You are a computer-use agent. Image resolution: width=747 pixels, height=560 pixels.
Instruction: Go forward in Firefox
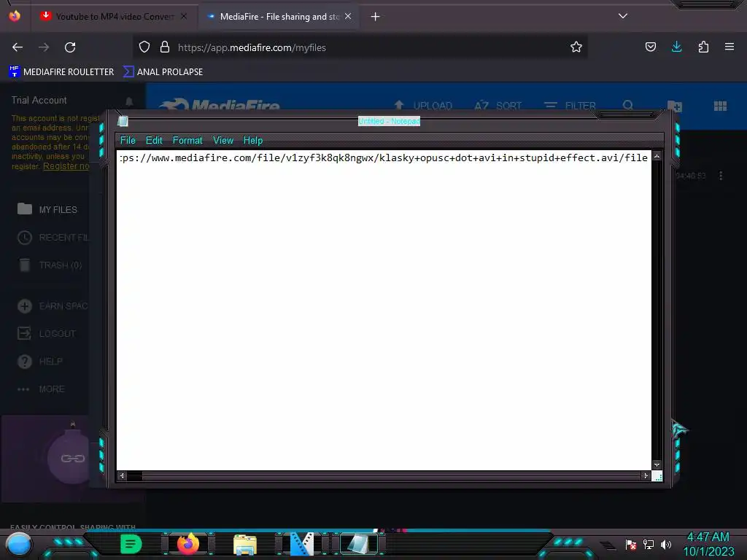44,47
